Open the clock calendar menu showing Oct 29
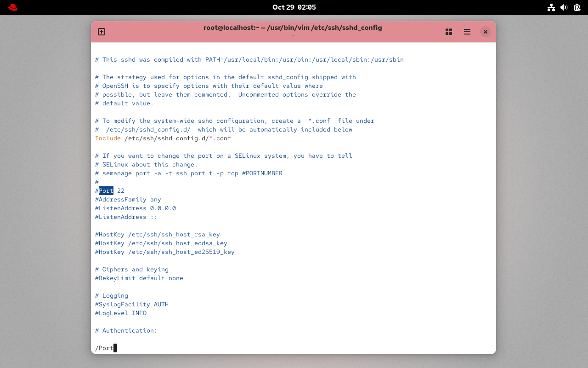The height and width of the screenshot is (368, 588). [294, 7]
